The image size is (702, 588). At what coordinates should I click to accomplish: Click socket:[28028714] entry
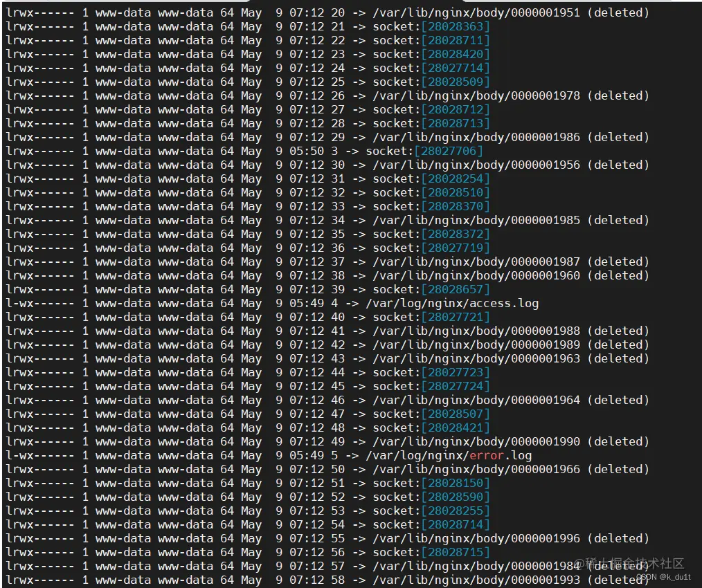pyautogui.click(x=431, y=525)
